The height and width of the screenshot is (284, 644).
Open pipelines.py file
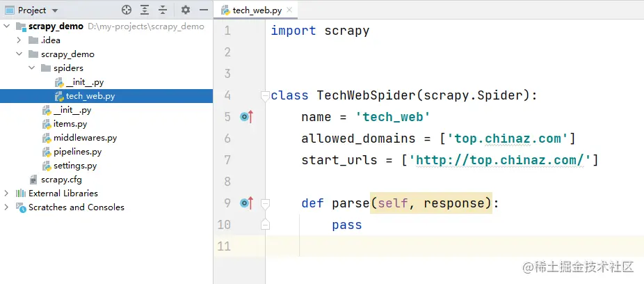tap(72, 152)
